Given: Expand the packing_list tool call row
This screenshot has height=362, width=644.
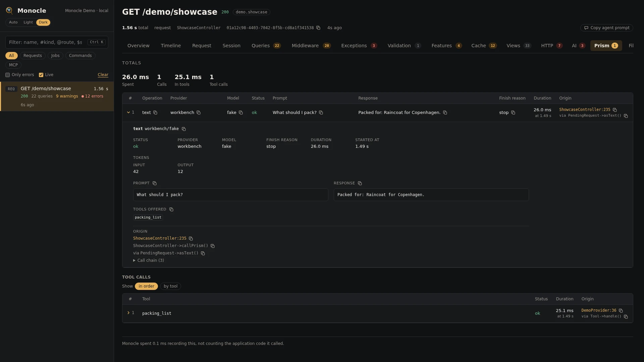Looking at the screenshot, I should pyautogui.click(x=128, y=313).
